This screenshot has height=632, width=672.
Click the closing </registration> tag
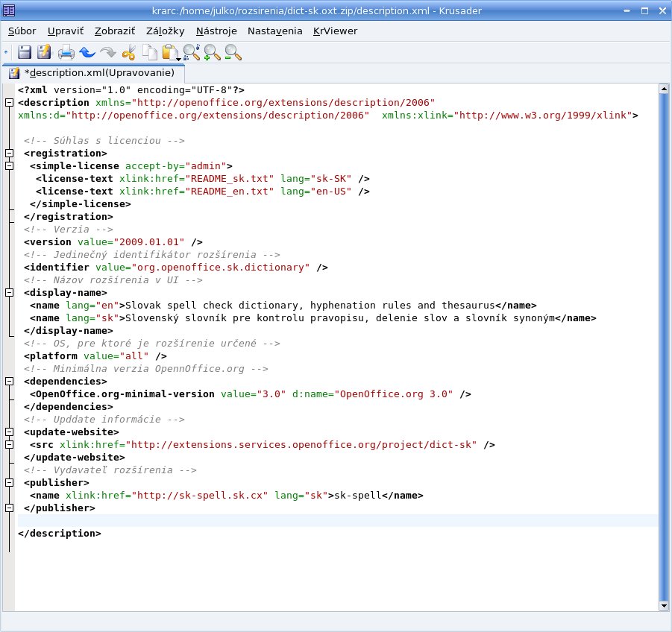point(69,217)
